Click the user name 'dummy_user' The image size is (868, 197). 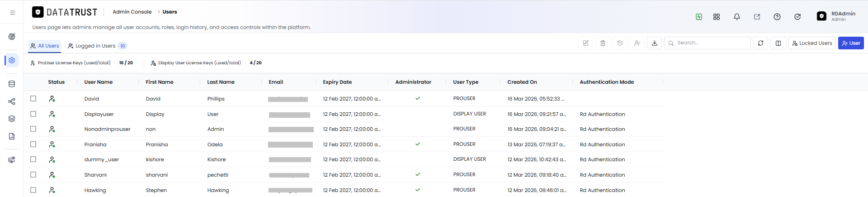102,159
